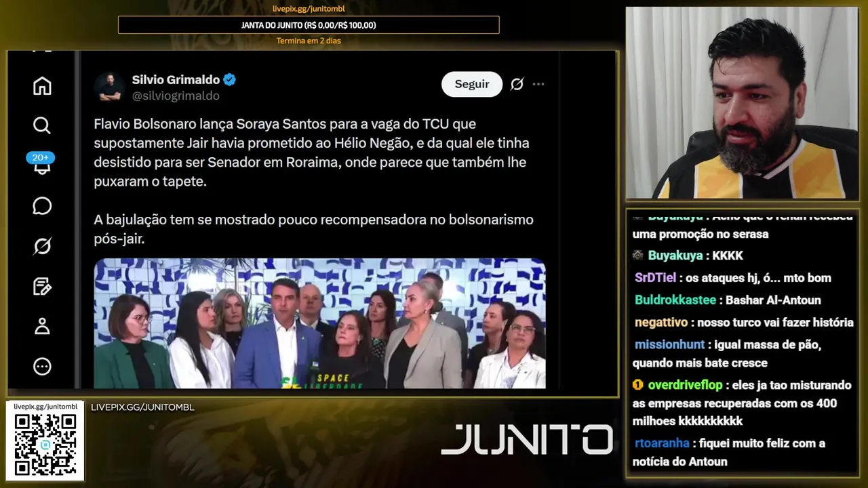
Task: Expand the More circle icon in sidebar
Action: pyautogui.click(x=42, y=367)
